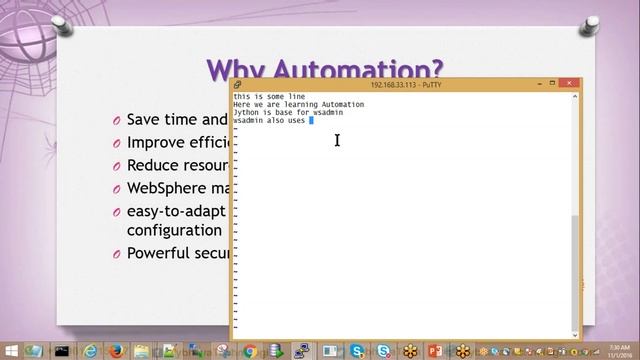Viewport: 640px width, 360px height.
Task: Open File Explorer folder icon in taskbar
Action: (141, 351)
